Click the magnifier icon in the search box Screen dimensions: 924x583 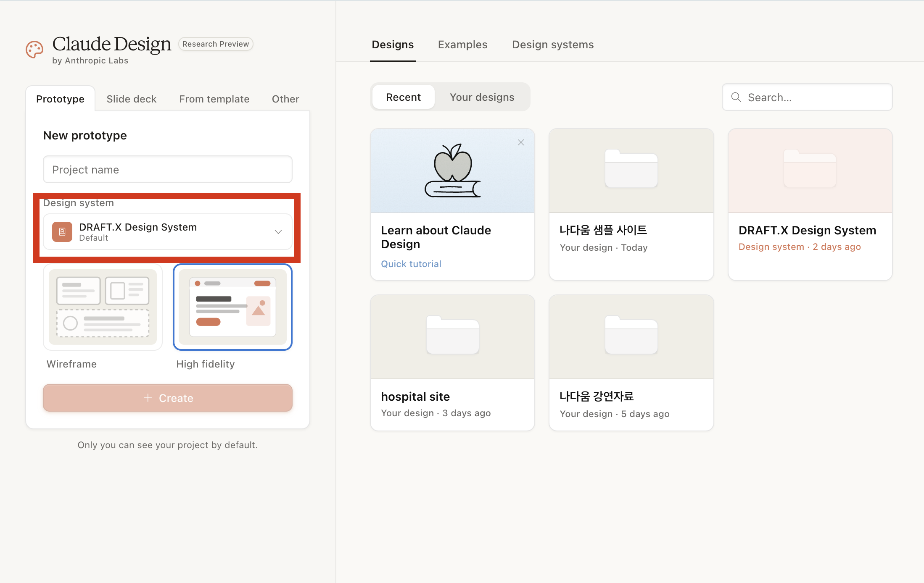coord(736,97)
